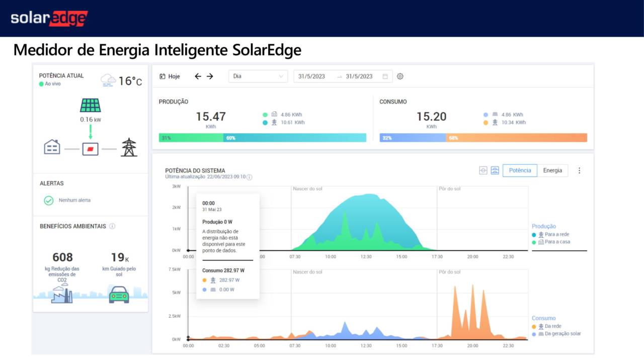The image size is (644, 362).
Task: Click the grid tower icon
Action: (x=129, y=147)
